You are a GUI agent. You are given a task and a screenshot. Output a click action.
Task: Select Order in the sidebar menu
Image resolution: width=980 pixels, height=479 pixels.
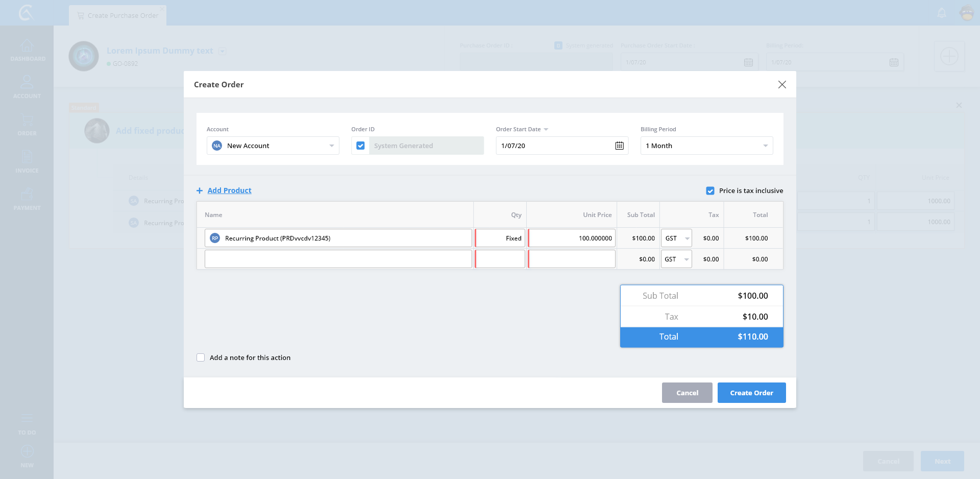pyautogui.click(x=27, y=124)
